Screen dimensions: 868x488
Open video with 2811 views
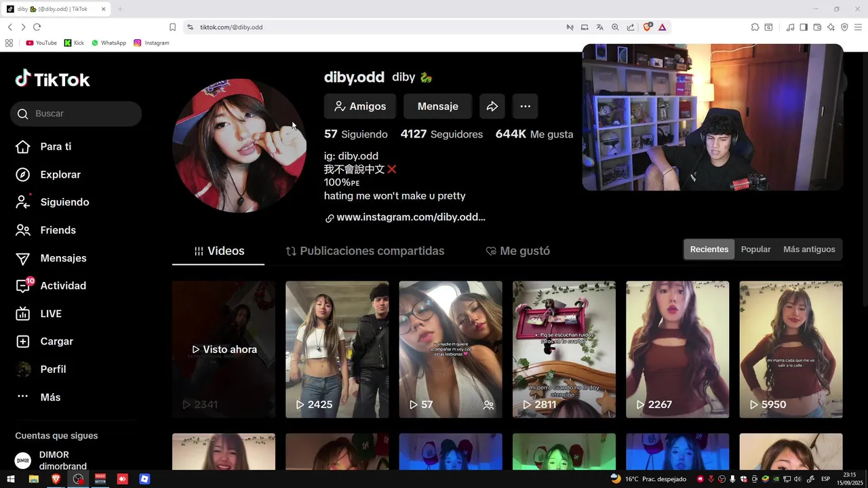[564, 350]
